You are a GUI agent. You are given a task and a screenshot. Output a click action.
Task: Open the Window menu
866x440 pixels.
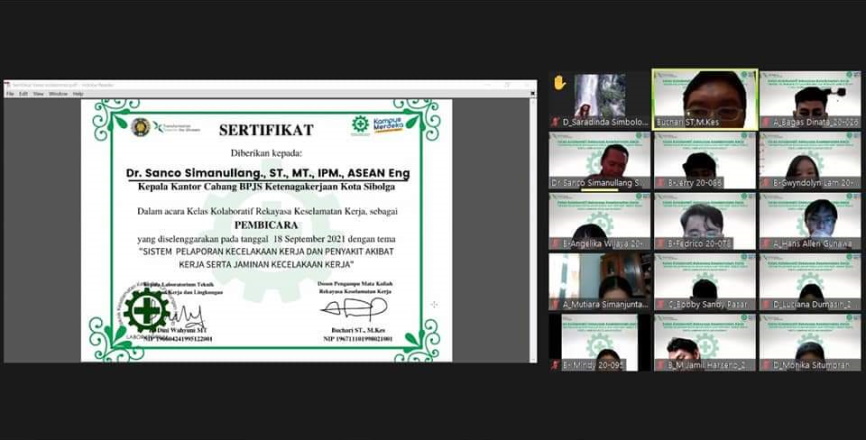[x=58, y=94]
